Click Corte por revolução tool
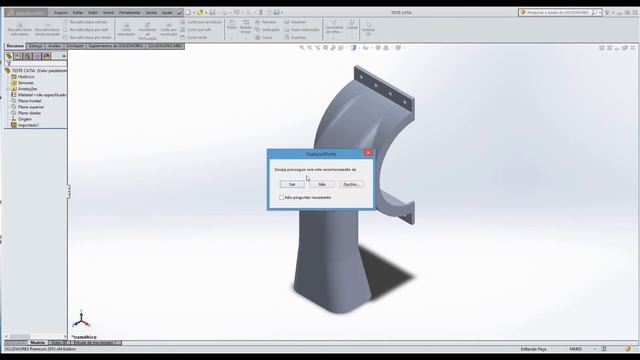The image size is (640, 360). tap(169, 29)
